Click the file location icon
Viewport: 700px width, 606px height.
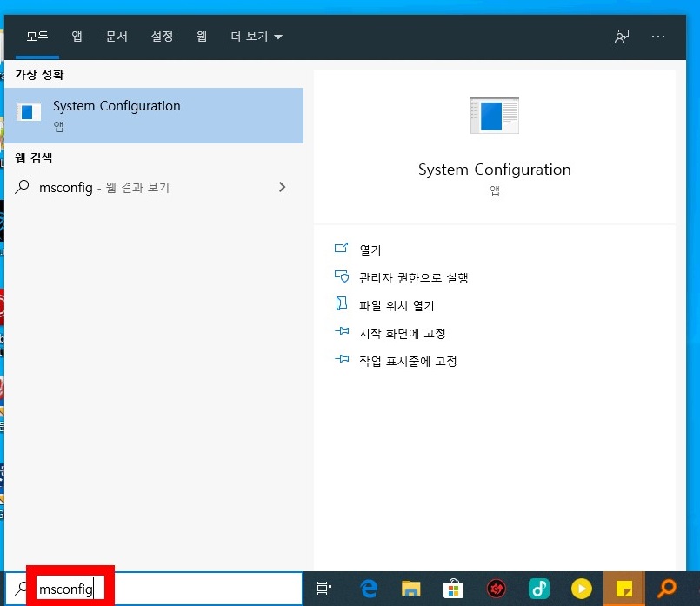pos(341,303)
